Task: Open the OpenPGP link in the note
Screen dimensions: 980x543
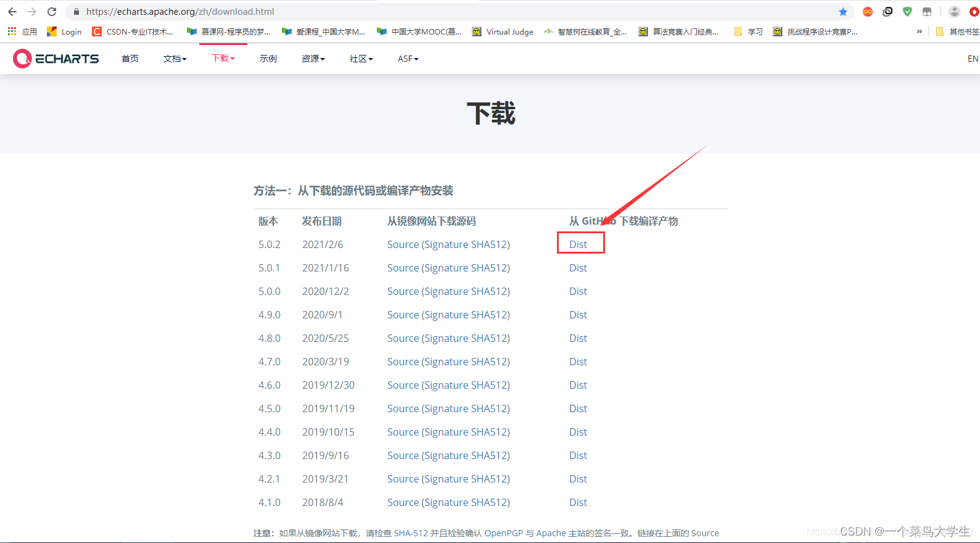Action: pos(503,533)
